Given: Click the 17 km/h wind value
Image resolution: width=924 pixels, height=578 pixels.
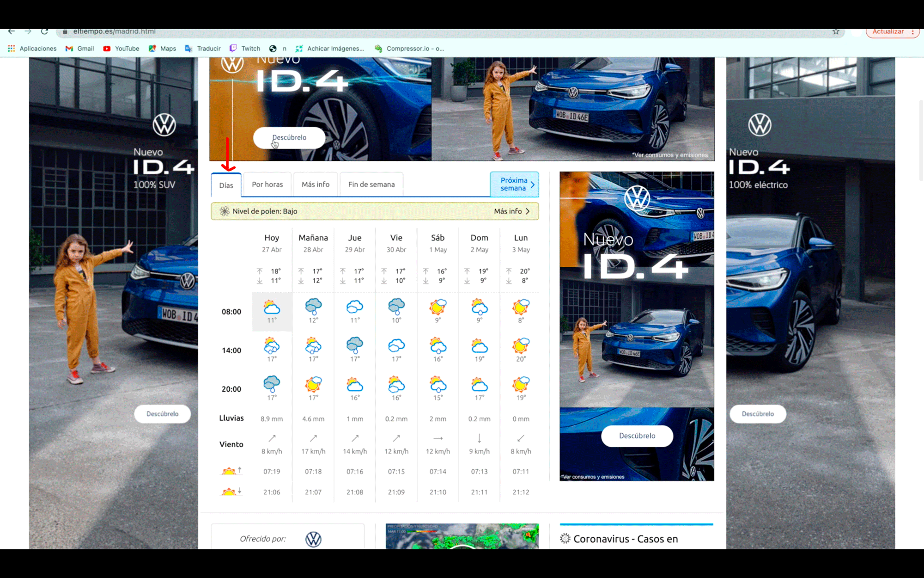Looking at the screenshot, I should pos(313,451).
